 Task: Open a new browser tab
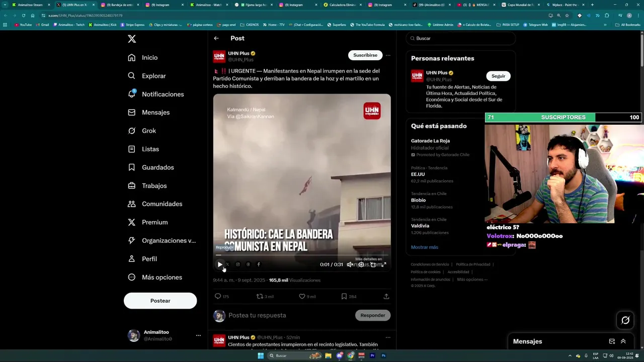point(592,5)
